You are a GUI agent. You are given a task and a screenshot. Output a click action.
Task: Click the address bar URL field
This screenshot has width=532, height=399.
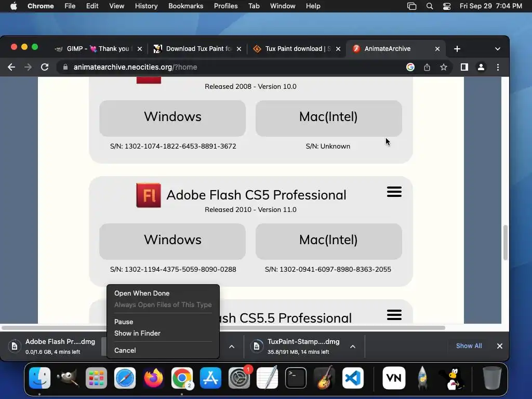tap(231, 67)
